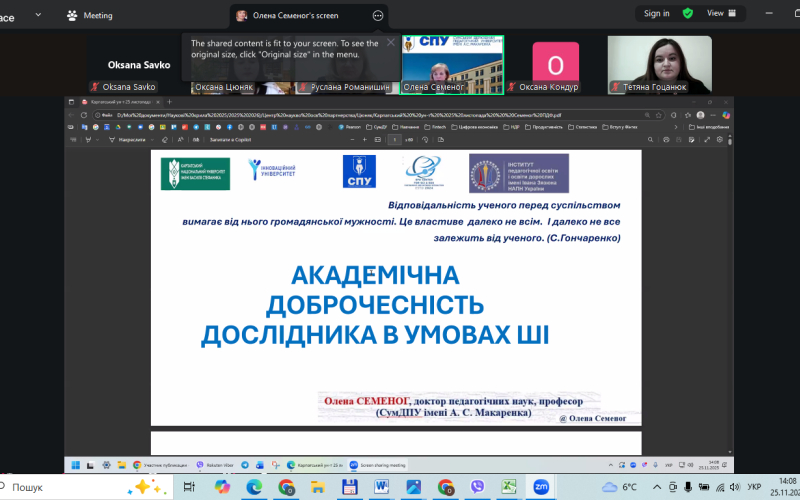This screenshot has width=800, height=500.
Task: Open more options for Олена Семеног's screen
Action: 378,16
